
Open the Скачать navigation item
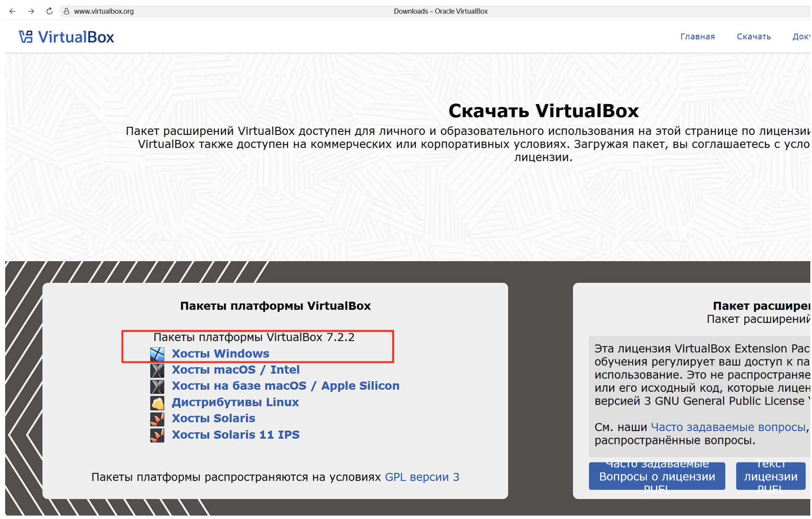[753, 37]
